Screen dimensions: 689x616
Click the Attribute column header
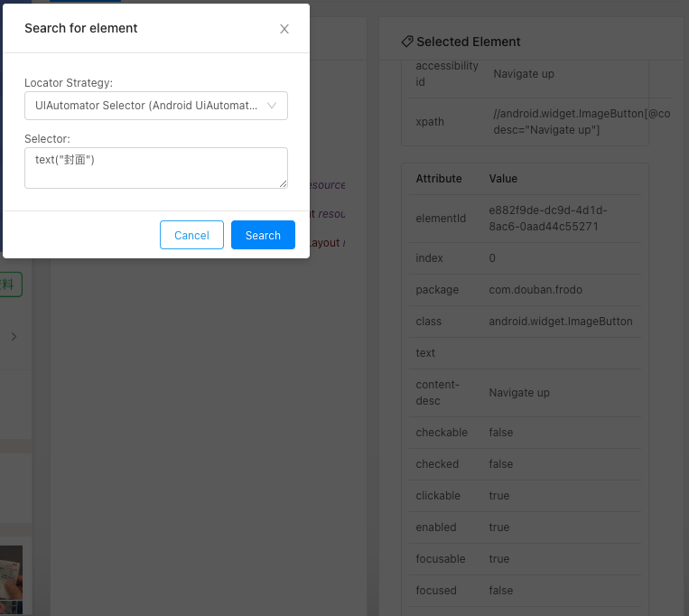tap(439, 179)
